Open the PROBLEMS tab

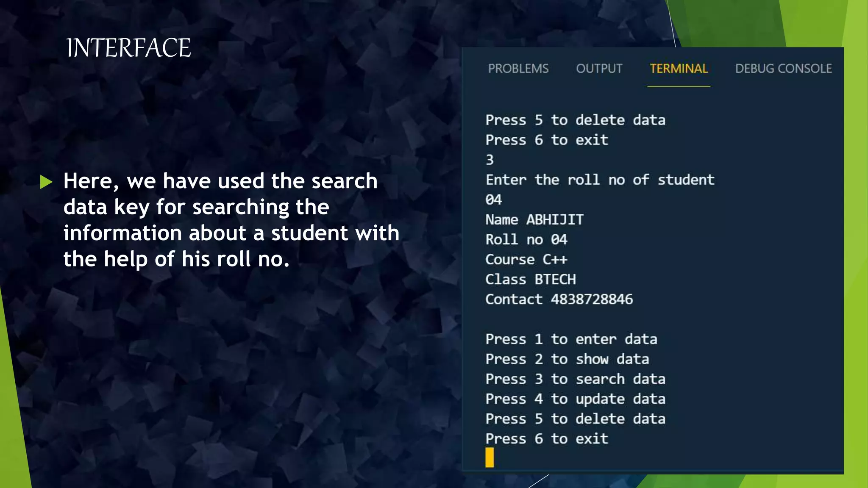[518, 69]
